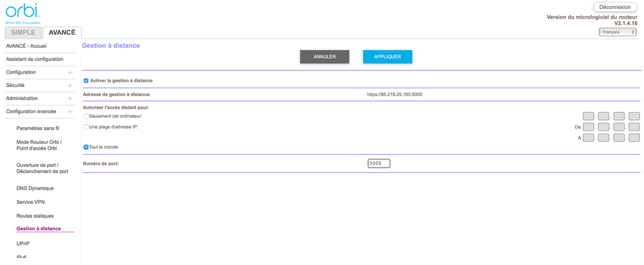Open Mode Routeur Orbi / Point d'accès
This screenshot has width=644, height=265.
click(39, 145)
